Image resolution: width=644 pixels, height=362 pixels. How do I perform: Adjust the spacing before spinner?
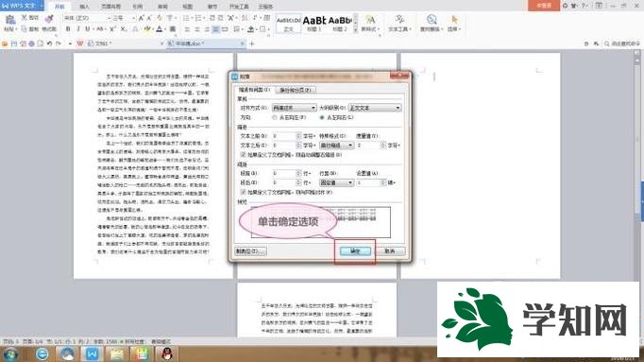298,173
